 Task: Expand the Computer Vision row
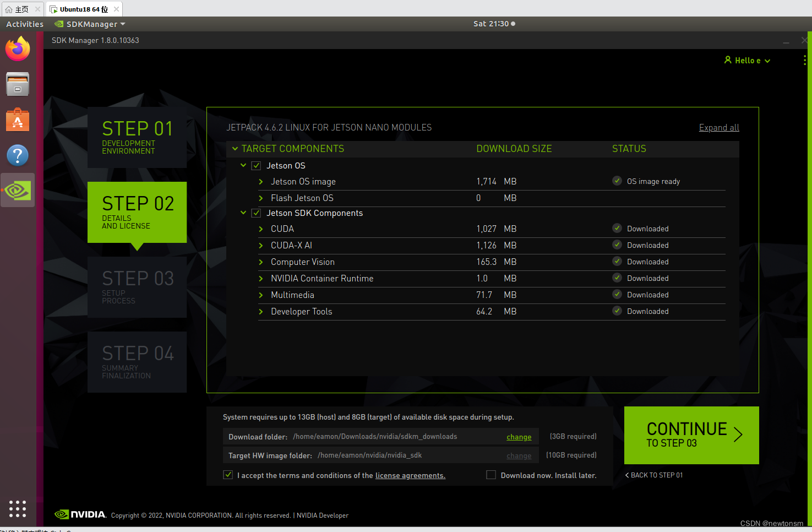[x=261, y=262]
